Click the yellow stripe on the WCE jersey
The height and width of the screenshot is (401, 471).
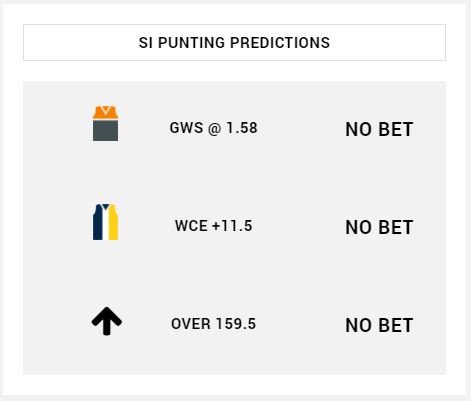click(113, 222)
